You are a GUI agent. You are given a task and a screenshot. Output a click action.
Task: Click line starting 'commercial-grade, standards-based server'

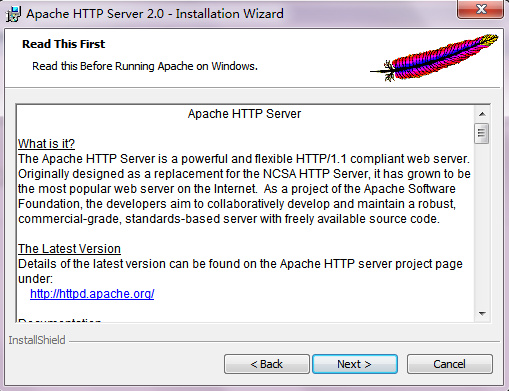(x=229, y=219)
